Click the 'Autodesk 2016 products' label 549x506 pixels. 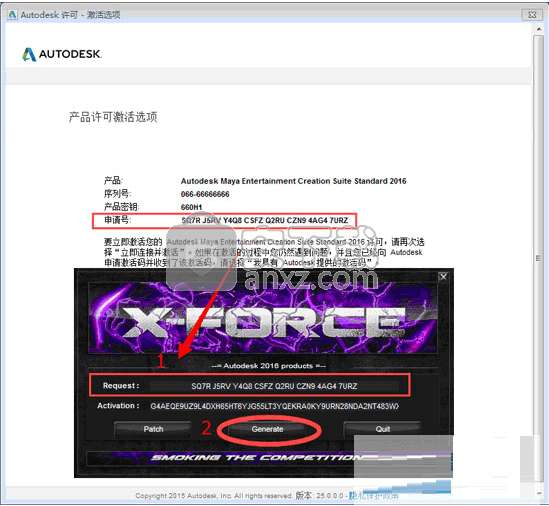point(268,366)
